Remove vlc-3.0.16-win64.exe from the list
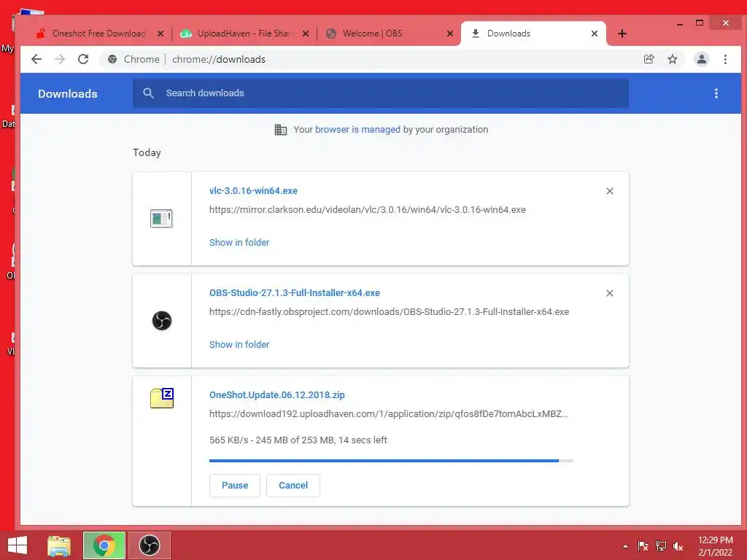 pyautogui.click(x=609, y=191)
